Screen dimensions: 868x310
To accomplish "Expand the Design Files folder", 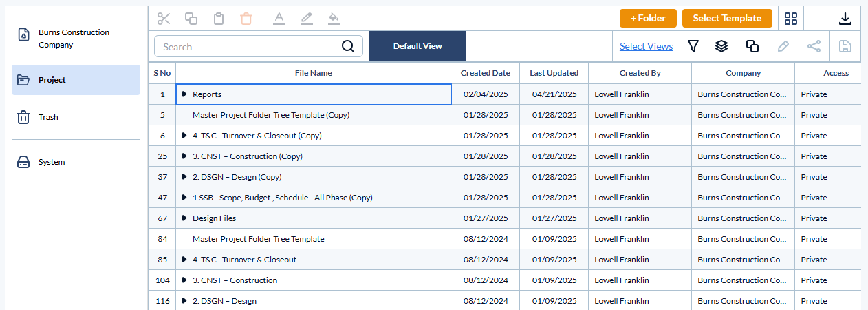I will (184, 218).
